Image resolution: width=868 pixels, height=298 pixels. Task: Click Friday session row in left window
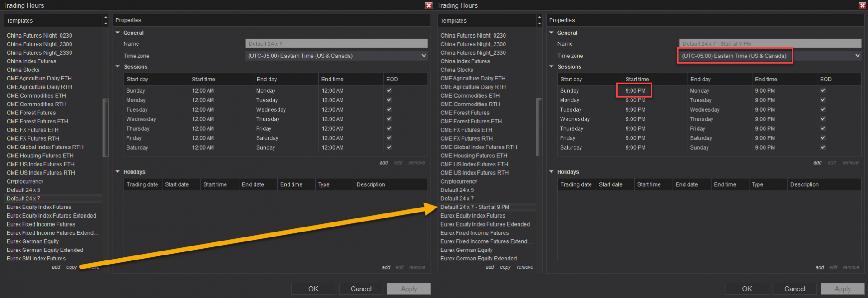[276, 138]
